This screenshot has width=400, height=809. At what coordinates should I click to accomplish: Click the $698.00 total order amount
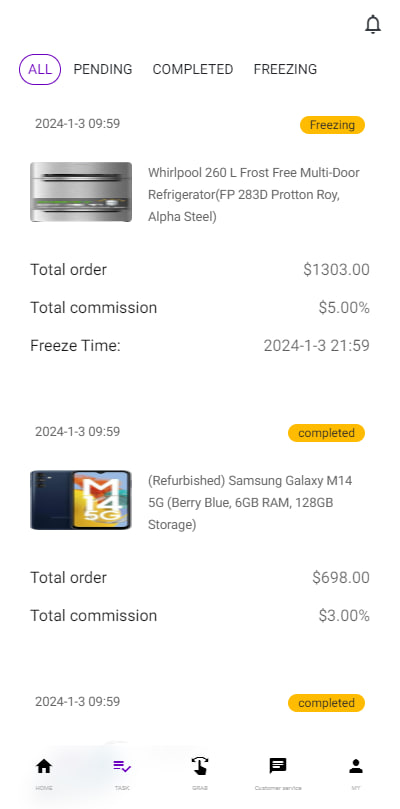(x=341, y=578)
